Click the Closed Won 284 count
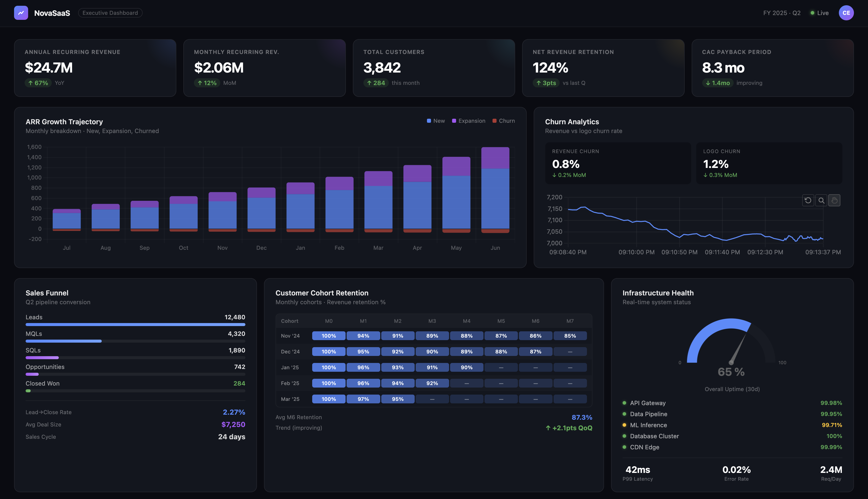This screenshot has height=499, width=868. (x=239, y=383)
